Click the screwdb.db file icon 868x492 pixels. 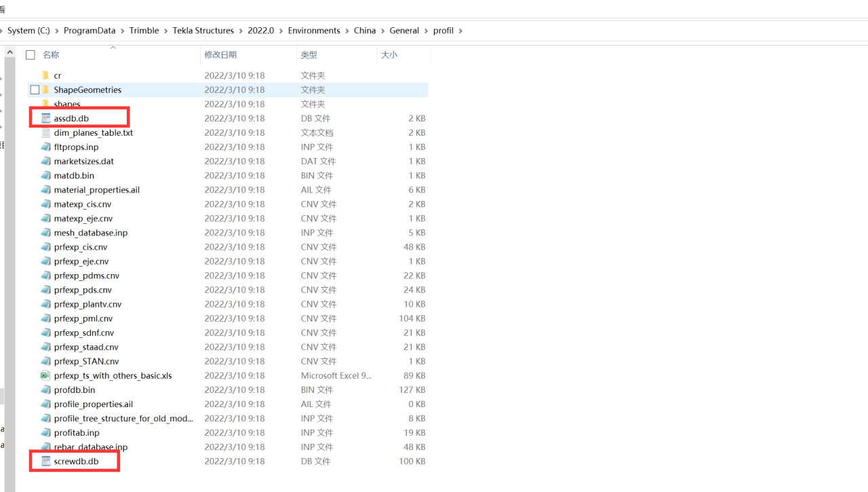46,461
